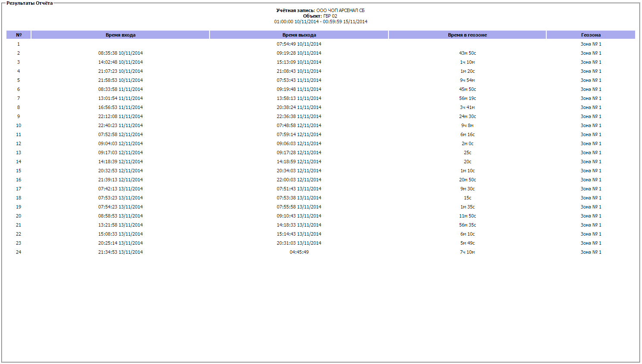The width and height of the screenshot is (642, 364).
Task: Select the Объект ГБР 02 text
Action: (x=320, y=16)
